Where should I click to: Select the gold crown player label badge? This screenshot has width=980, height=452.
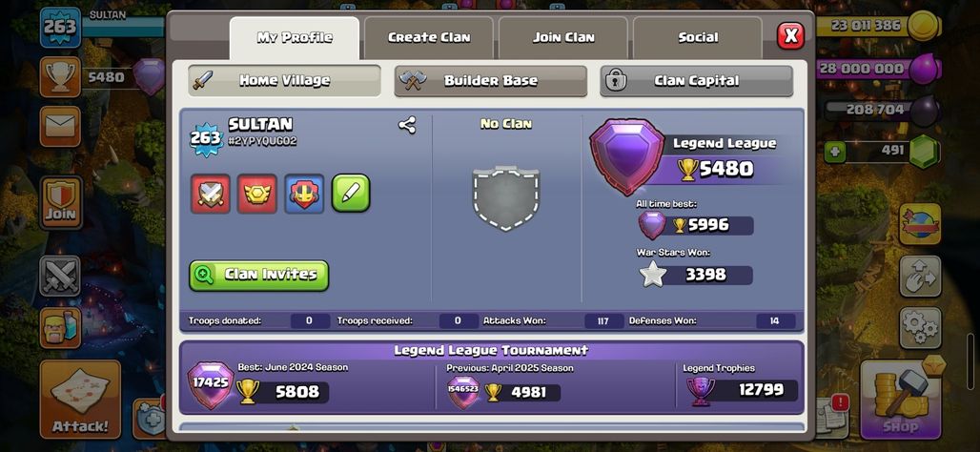256,194
